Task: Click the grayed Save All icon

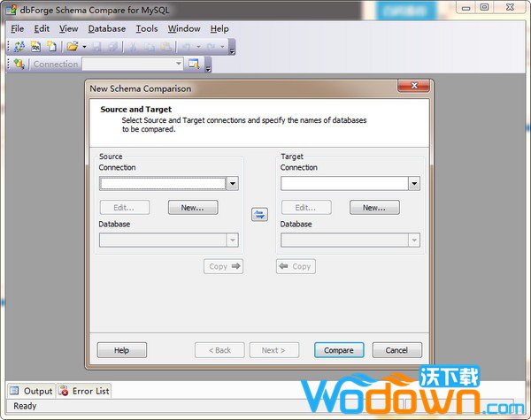Action: pos(112,47)
